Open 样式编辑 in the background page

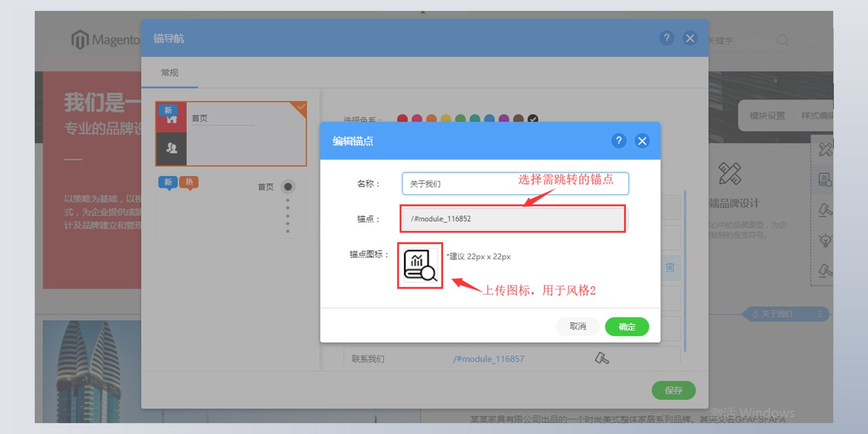tap(818, 116)
